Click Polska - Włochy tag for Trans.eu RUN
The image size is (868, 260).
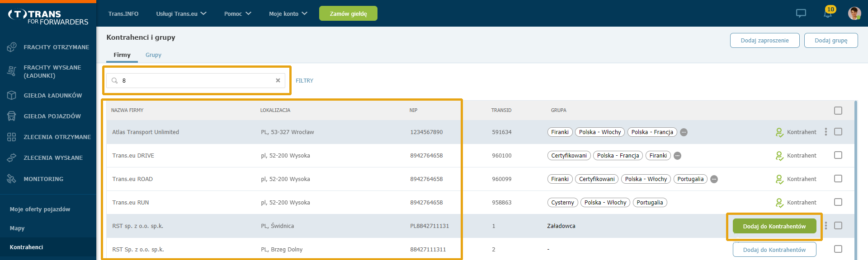click(605, 203)
